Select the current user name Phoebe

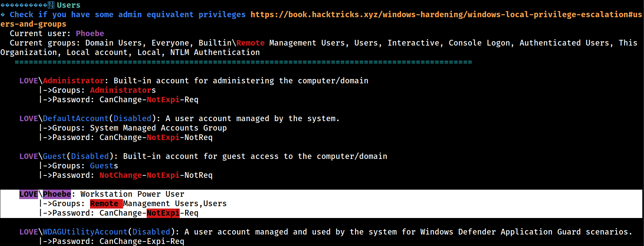click(x=90, y=33)
